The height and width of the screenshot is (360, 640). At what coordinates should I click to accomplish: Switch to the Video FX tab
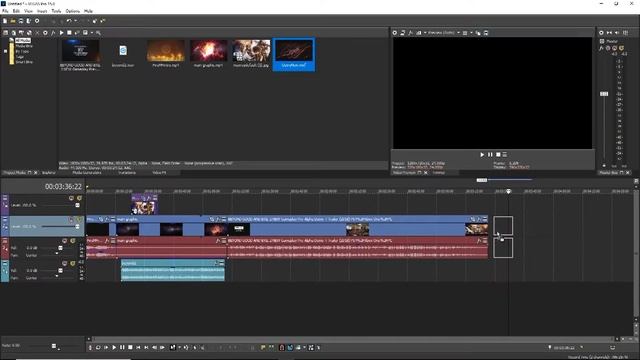tap(159, 173)
